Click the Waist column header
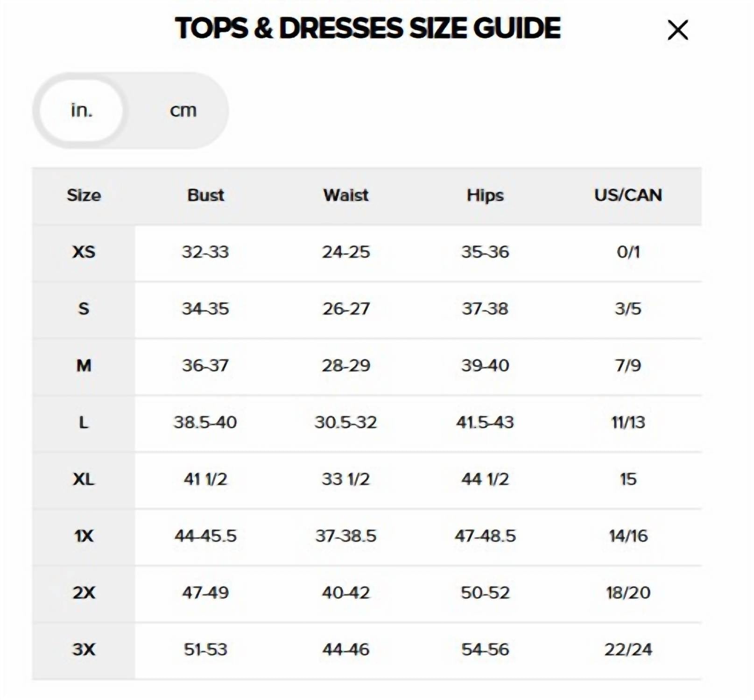The height and width of the screenshot is (700, 754). tap(346, 195)
